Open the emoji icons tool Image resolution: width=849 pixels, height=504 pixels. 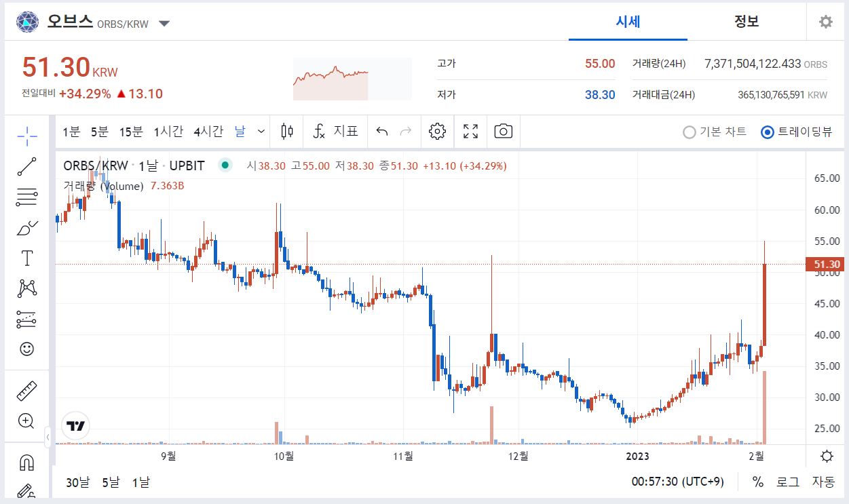coord(26,349)
